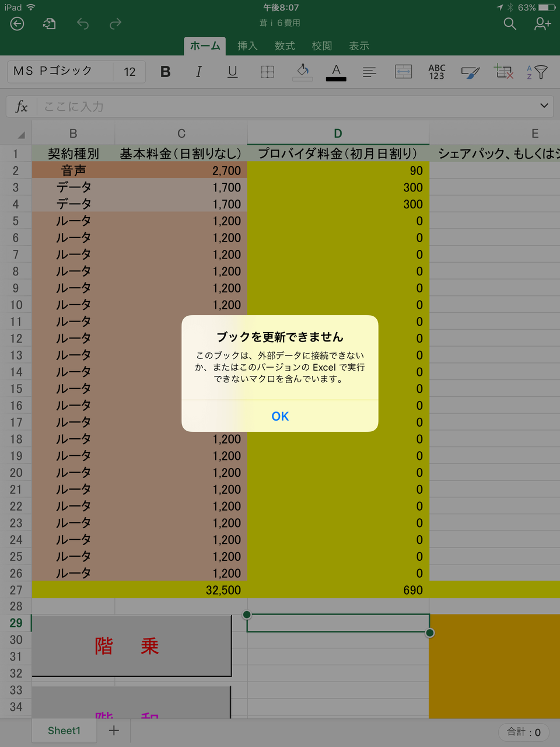This screenshot has width=560, height=747.
Task: Select the header cell 契約種別
Action: click(x=73, y=153)
